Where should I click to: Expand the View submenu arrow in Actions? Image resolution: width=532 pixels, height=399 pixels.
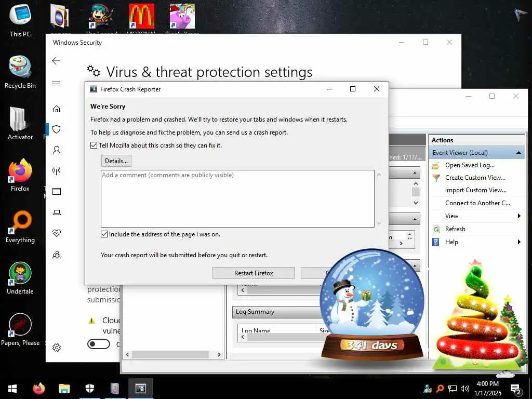(519, 216)
